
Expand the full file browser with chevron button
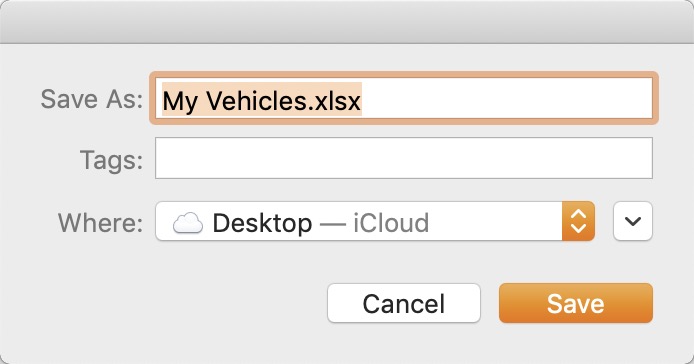point(633,221)
